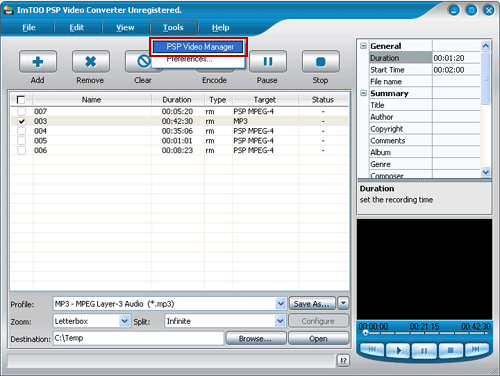Image resolution: width=500 pixels, height=376 pixels.
Task: Select the file row named 007
Action: tap(180, 111)
